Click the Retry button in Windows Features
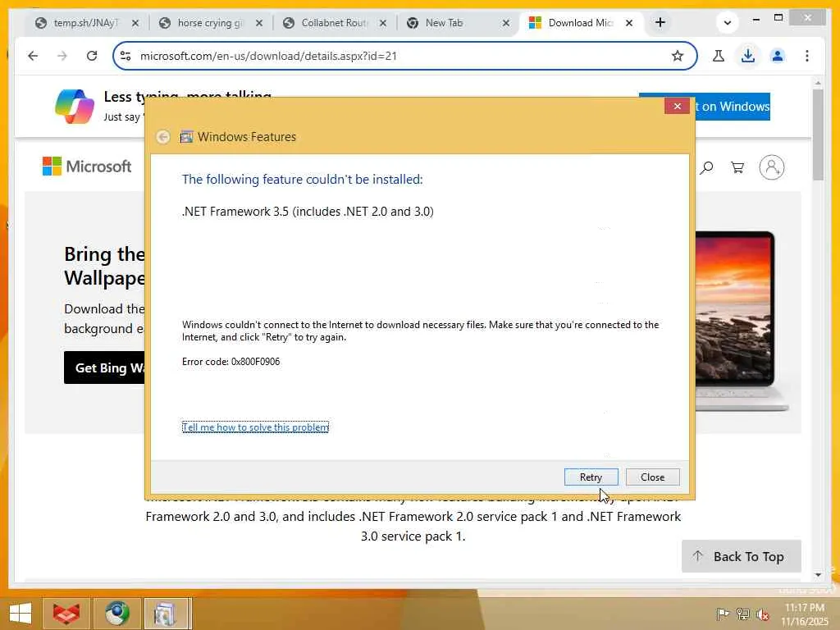Viewport: 840px width, 630px height. click(591, 477)
